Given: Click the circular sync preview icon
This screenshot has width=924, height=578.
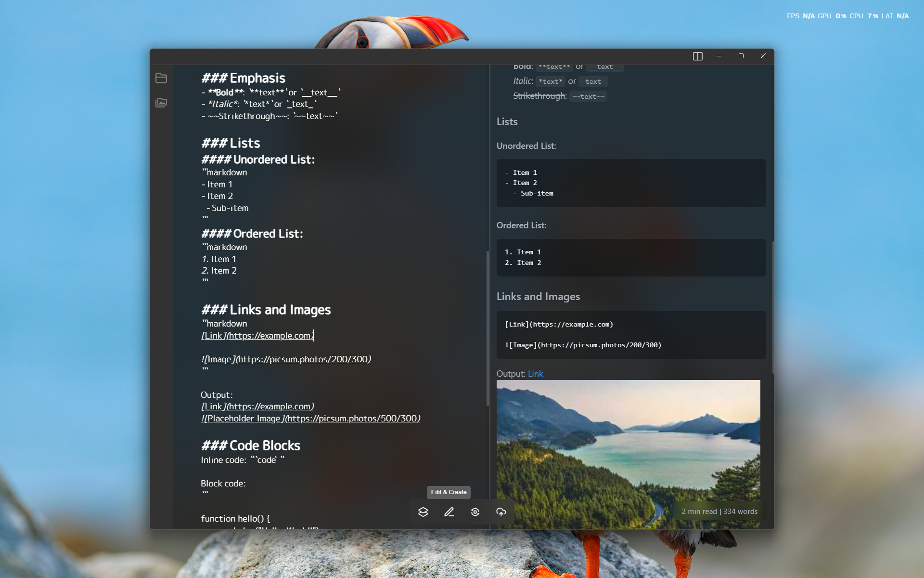Looking at the screenshot, I should [475, 512].
